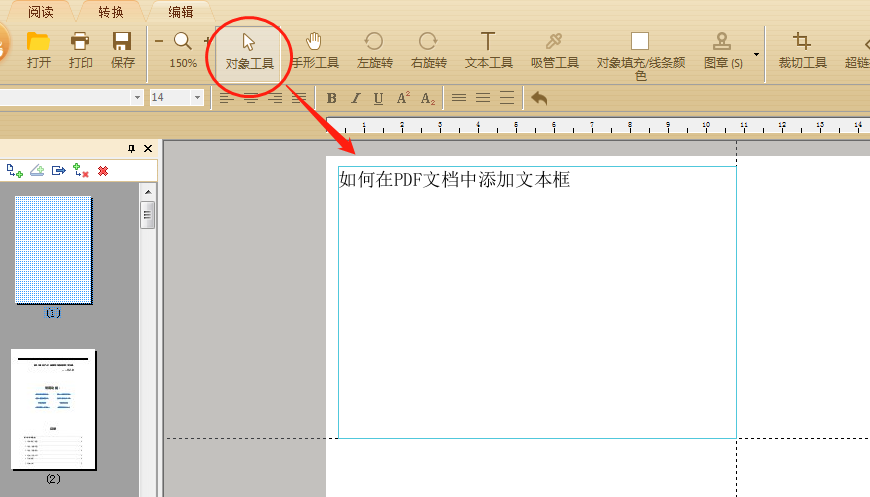The image size is (870, 497).
Task: Click text 如何在PDF文档中添加文本框
Action: (x=454, y=179)
